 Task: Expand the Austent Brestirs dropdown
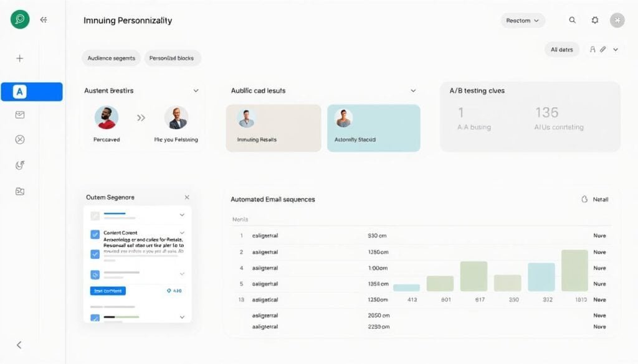195,90
